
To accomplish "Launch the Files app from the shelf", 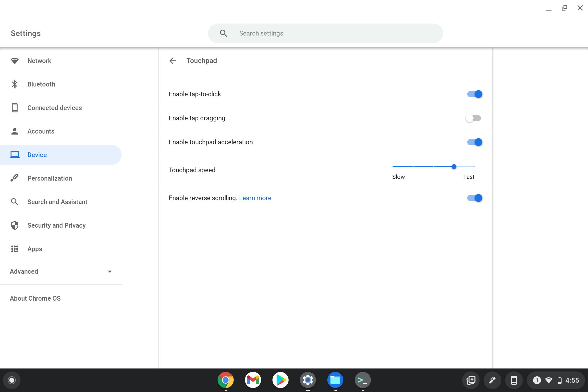I will [335, 380].
